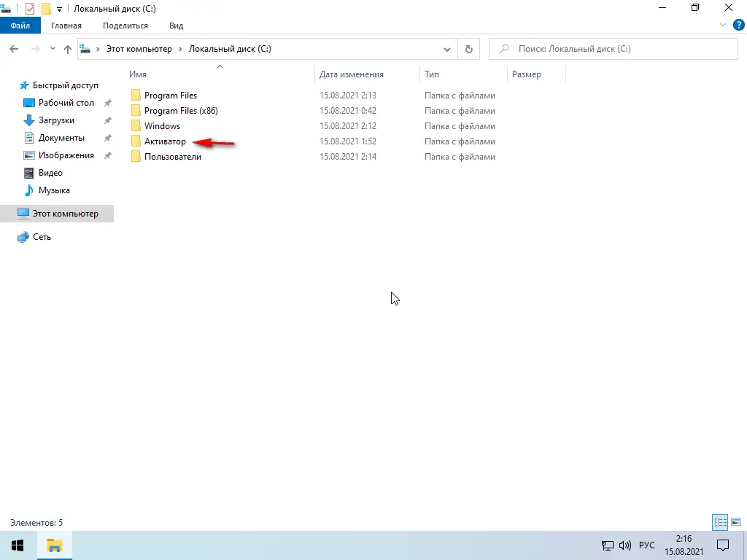Click the Program Files folder icon
Image resolution: width=747 pixels, height=560 pixels.
pos(136,96)
